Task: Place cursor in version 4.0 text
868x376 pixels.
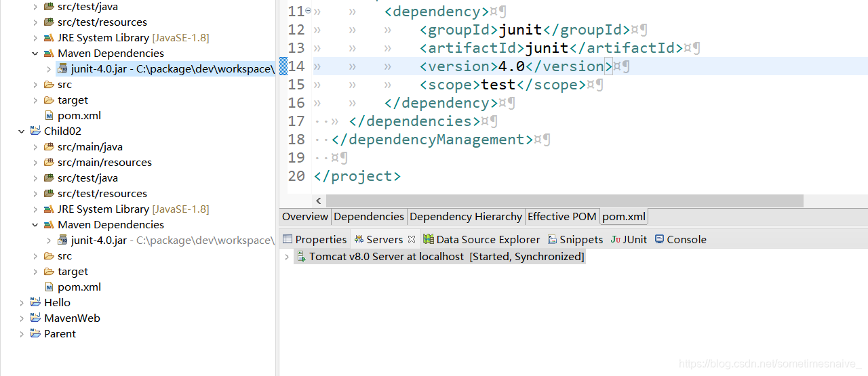Action: [511, 66]
